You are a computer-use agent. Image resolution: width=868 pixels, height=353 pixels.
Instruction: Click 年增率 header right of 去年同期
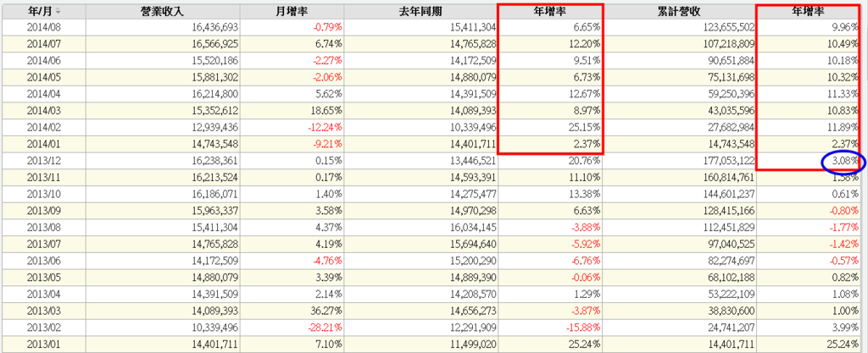549,12
